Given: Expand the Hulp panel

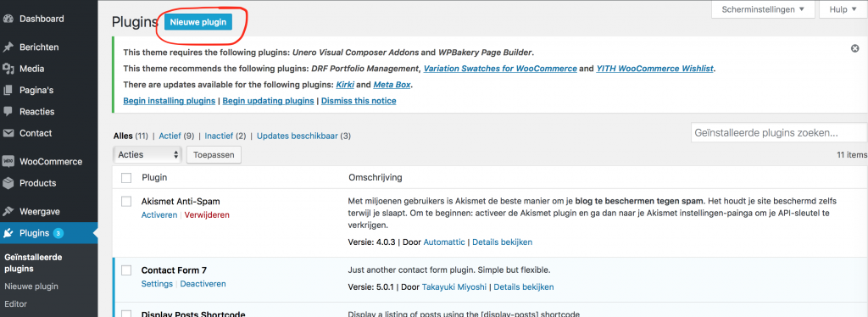Looking at the screenshot, I should coord(843,9).
